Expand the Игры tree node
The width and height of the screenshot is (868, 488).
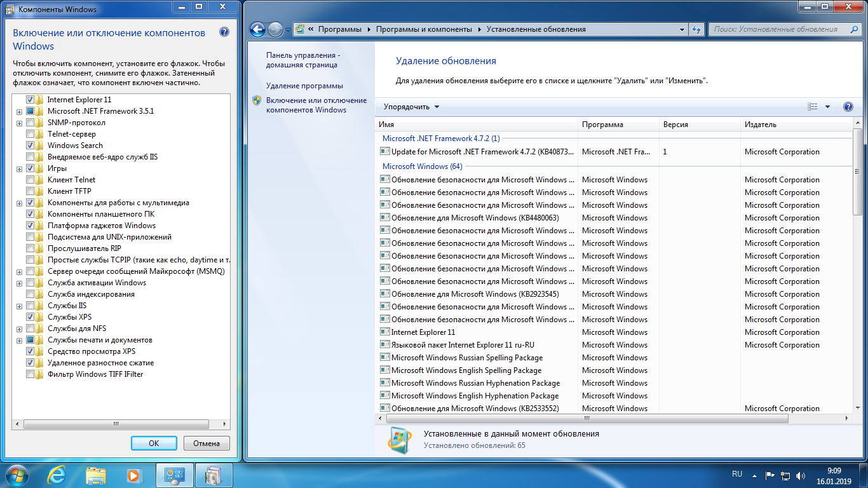pos(20,169)
